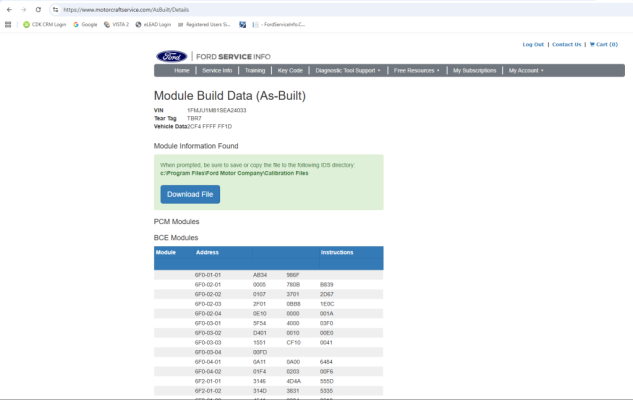Select the VIN number text
This screenshot has height=400, width=633.
pos(216,110)
